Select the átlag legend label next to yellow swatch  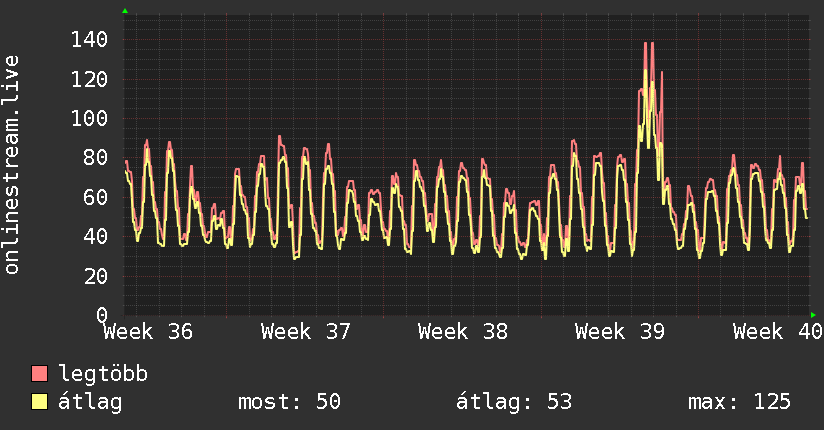90,402
